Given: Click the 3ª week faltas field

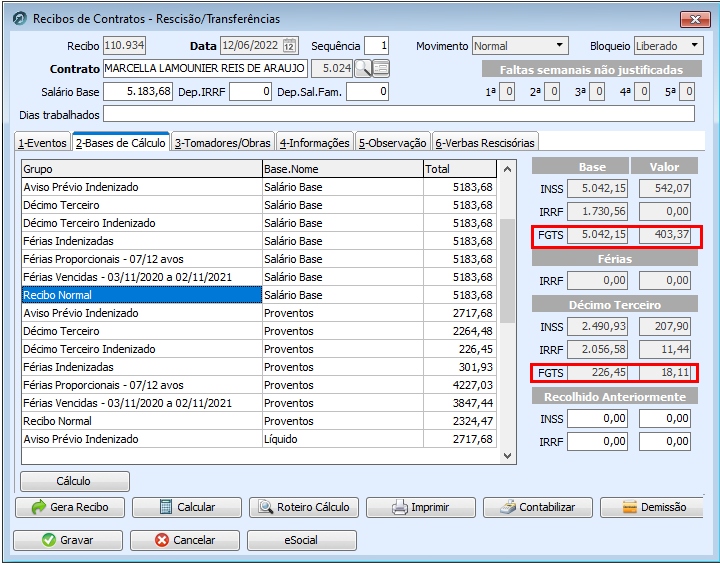Looking at the screenshot, I should pyautogui.click(x=597, y=92).
